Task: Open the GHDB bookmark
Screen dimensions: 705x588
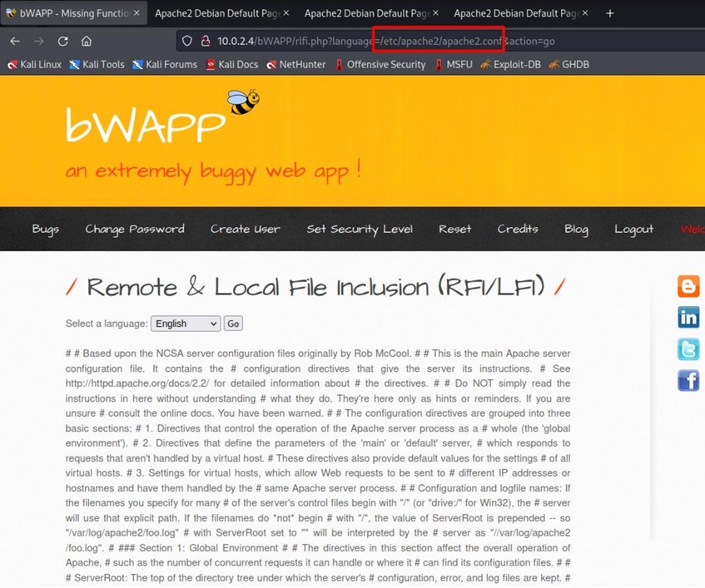Action: (x=569, y=65)
